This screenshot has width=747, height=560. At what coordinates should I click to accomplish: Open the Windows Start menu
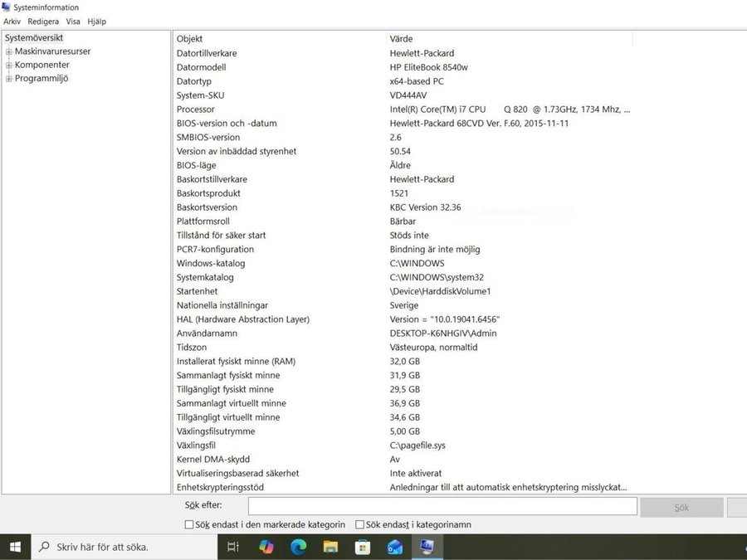(15, 547)
